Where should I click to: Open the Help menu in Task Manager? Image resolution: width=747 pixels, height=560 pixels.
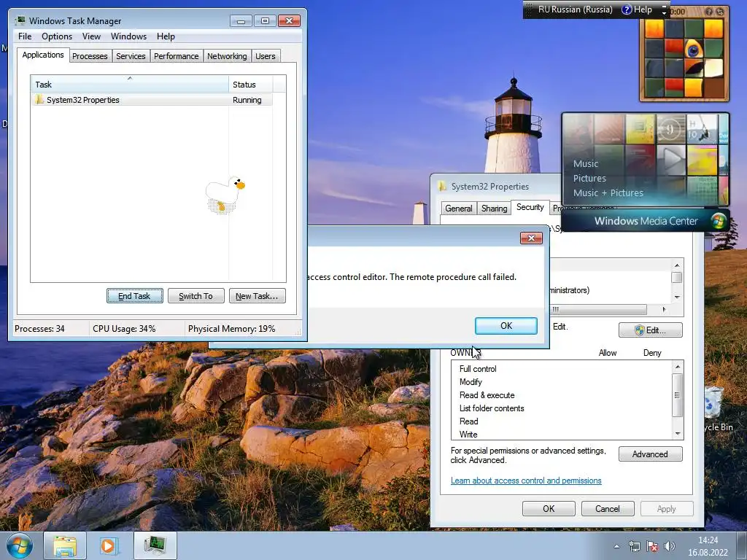coord(166,36)
